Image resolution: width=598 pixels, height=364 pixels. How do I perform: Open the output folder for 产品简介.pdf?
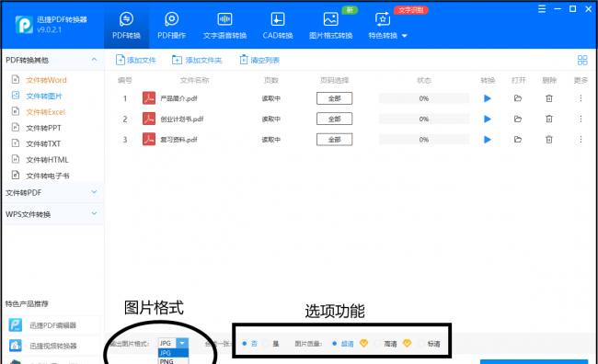[x=518, y=98]
